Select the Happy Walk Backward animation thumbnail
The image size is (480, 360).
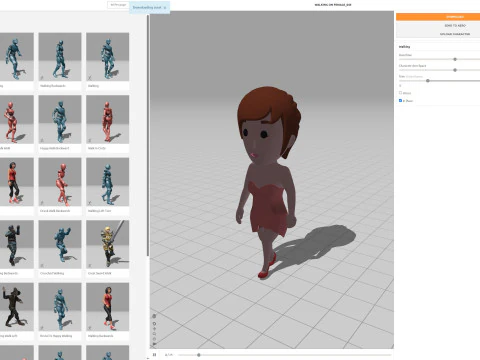[60, 119]
